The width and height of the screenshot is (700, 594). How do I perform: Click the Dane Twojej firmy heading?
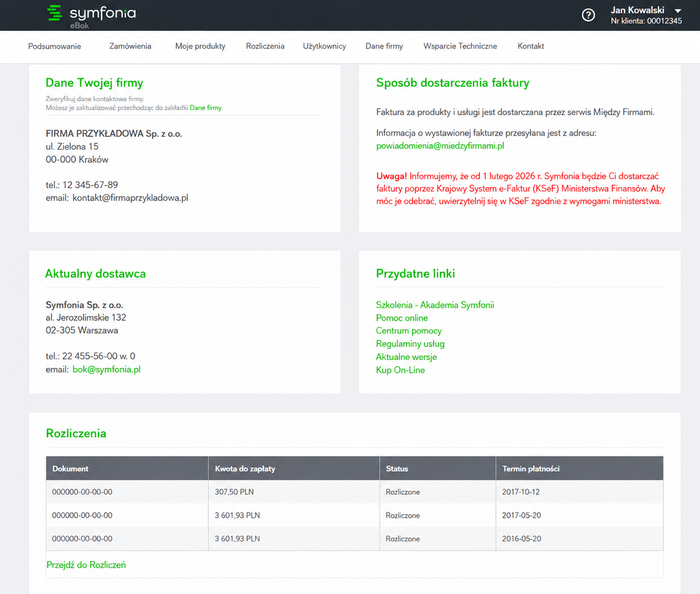tap(94, 83)
